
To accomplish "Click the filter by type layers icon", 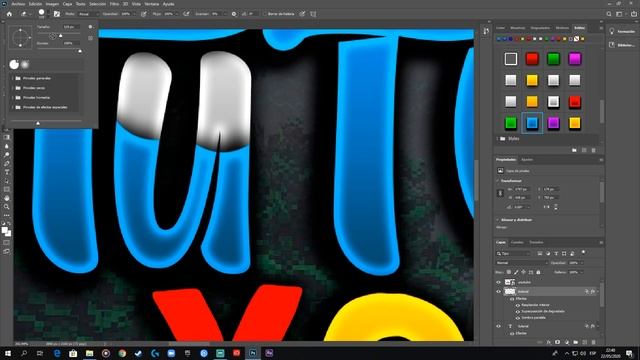I will 556,253.
